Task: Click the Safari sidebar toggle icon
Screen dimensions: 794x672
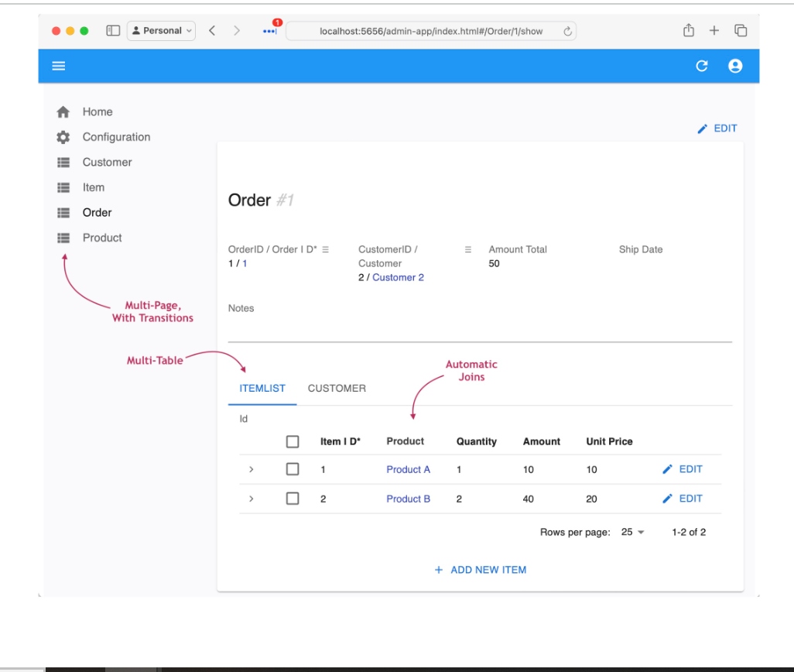Action: [x=113, y=31]
